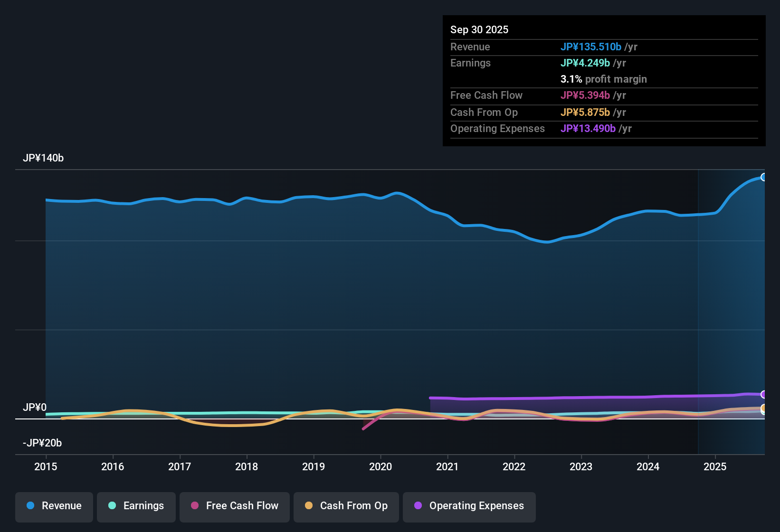The height and width of the screenshot is (532, 780).
Task: Hide the Free Cash Flow line via legend
Action: coord(234,506)
